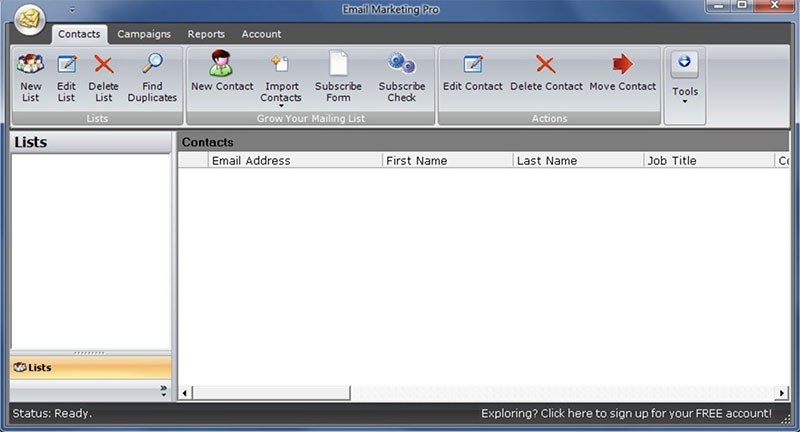Screen dimensions: 800x432
Task: Click the horizontal scrollbar thumb
Action: 271,393
